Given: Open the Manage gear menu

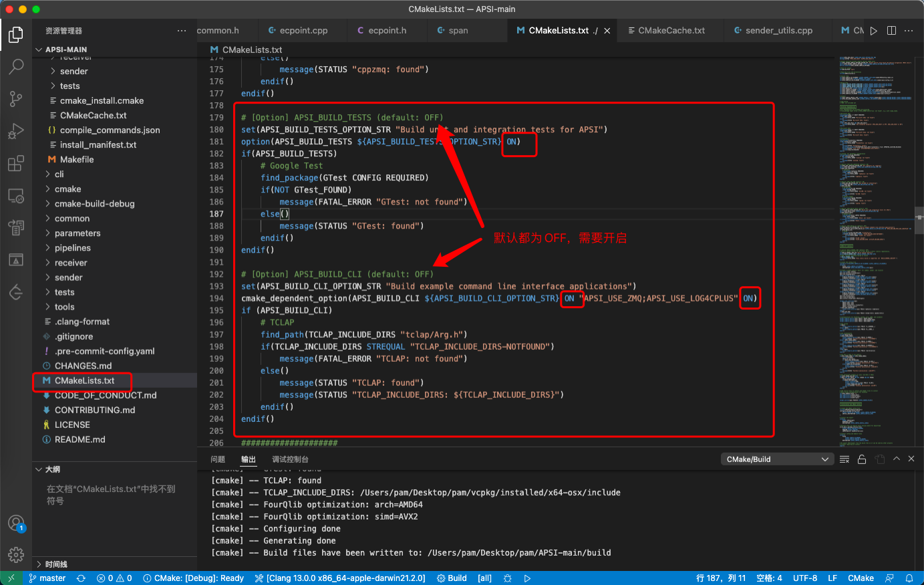Looking at the screenshot, I should click(x=16, y=555).
